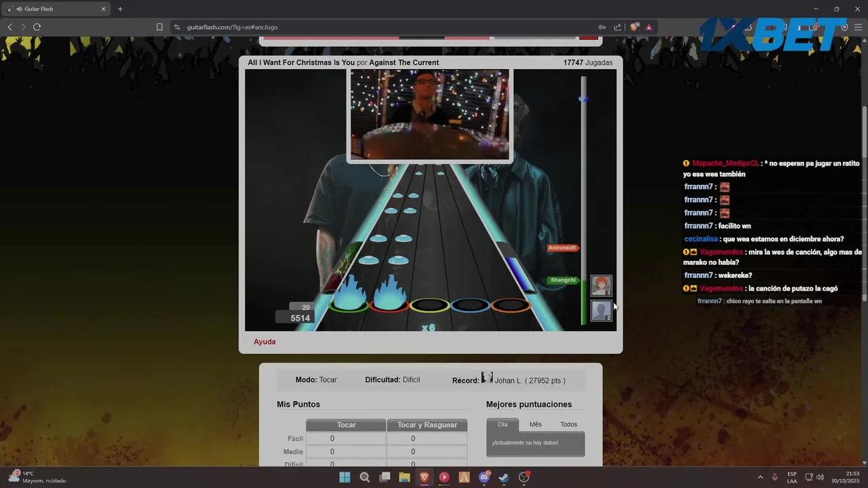This screenshot has width=868, height=488.
Task: Open the saved passwords key icon
Action: 601,27
